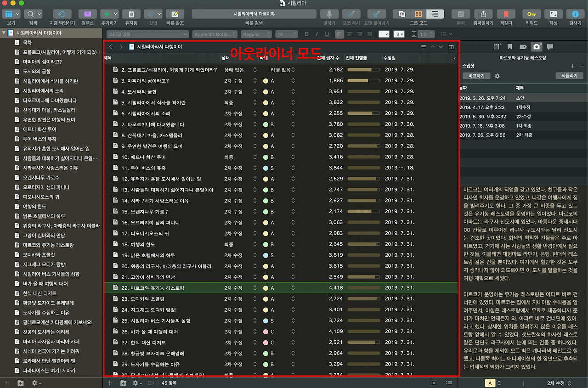Click the 되돌리기 roll back button
Image resolution: width=588 pixels, height=388 pixels.
570,76
